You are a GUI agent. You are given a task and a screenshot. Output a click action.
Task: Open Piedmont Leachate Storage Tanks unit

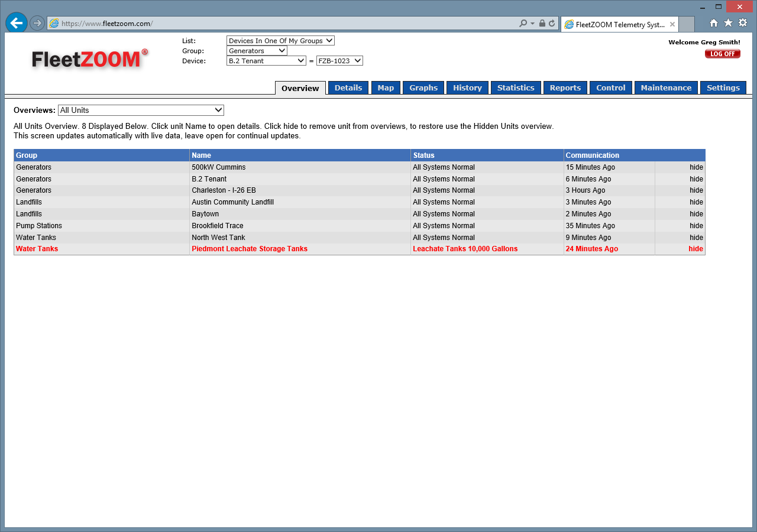click(x=250, y=249)
